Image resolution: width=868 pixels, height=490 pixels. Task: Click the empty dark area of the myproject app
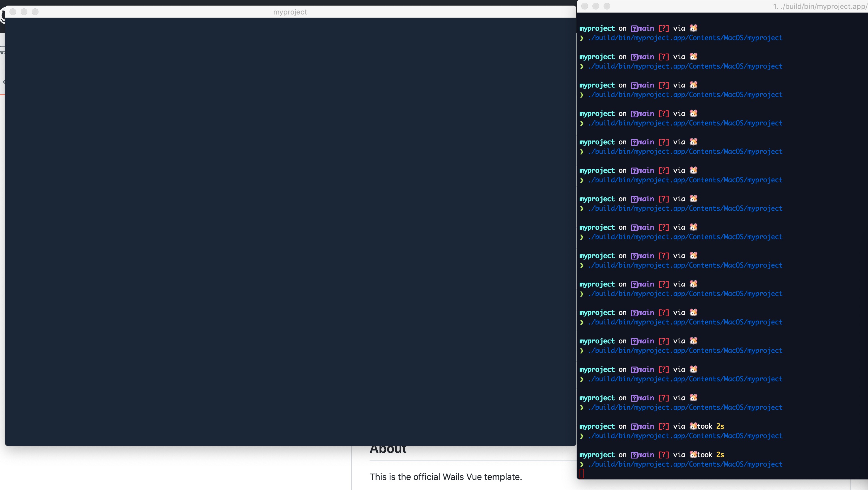pos(290,229)
